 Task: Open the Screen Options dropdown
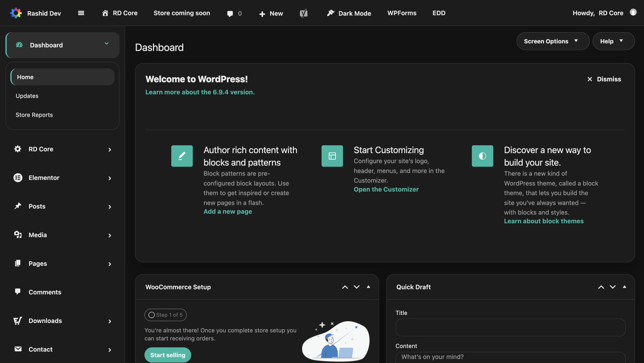point(552,41)
